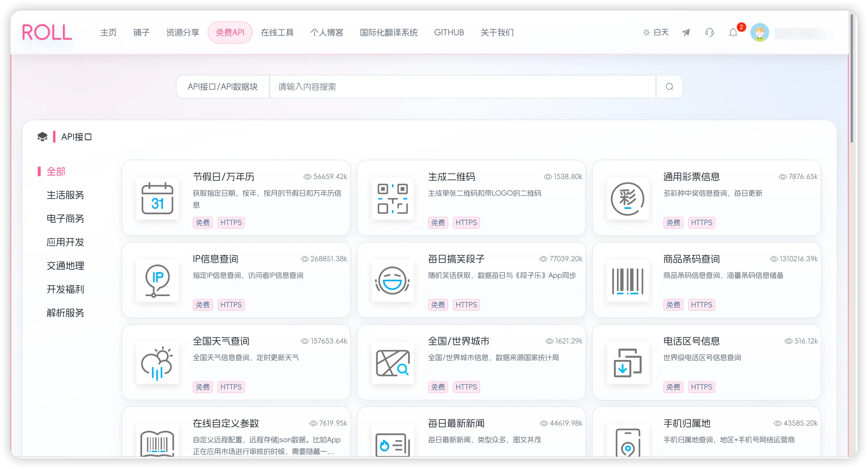Open the 铺子 nav item
Image resolution: width=868 pixels, height=469 pixels.
coord(141,32)
